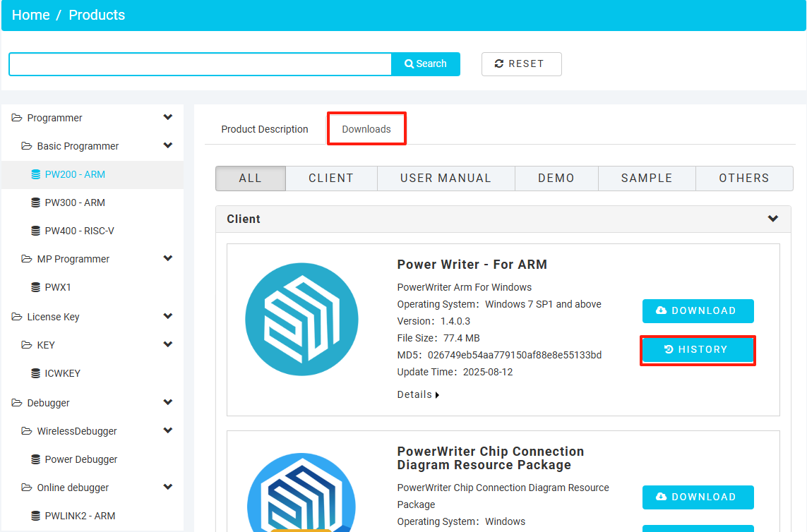
Task: Expand Details for Power Writer For ARM
Action: tap(418, 394)
